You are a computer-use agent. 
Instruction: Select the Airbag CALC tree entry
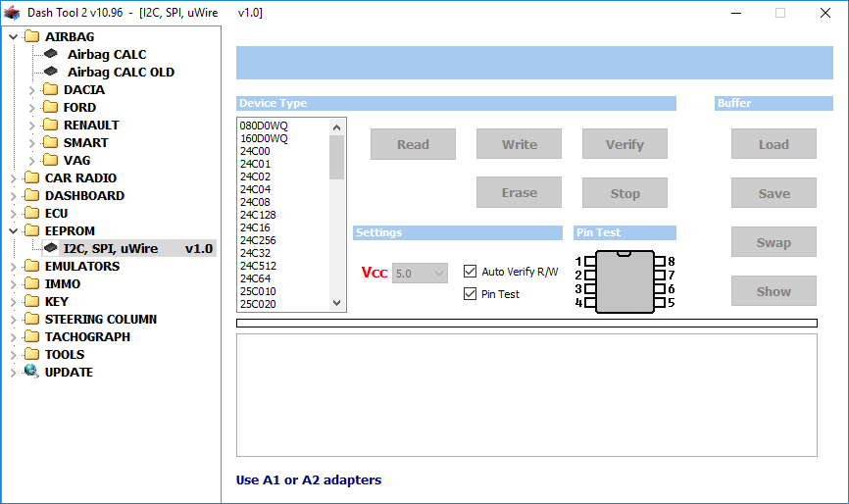click(107, 54)
